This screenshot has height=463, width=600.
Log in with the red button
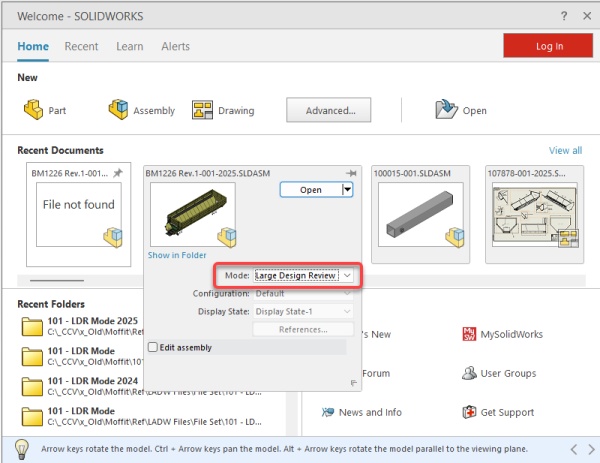click(548, 46)
